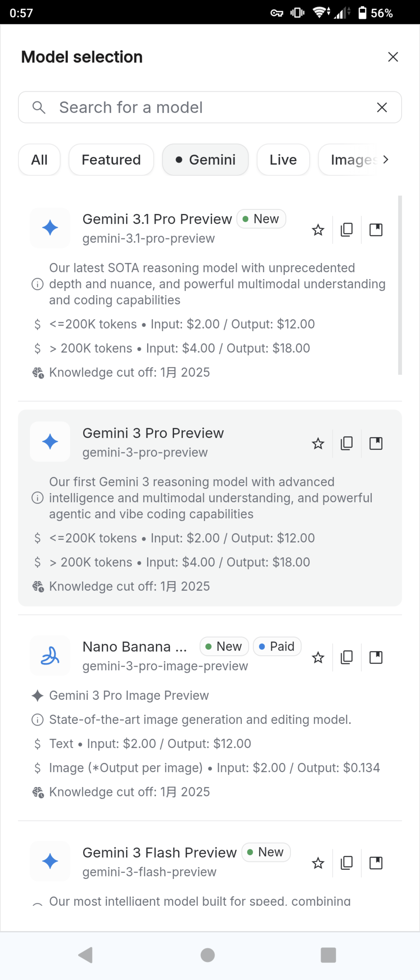Open Gemini 3.1 Pro Preview details icon
The height and width of the screenshot is (980, 420).
(376, 230)
